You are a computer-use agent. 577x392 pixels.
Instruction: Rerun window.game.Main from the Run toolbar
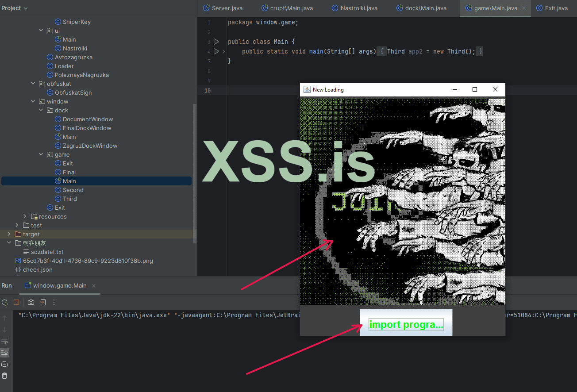point(5,303)
